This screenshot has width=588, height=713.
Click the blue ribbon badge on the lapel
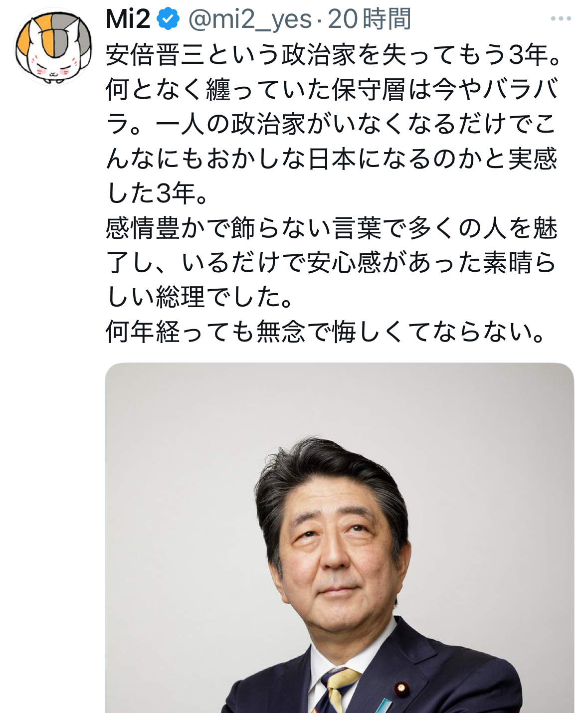click(x=384, y=706)
